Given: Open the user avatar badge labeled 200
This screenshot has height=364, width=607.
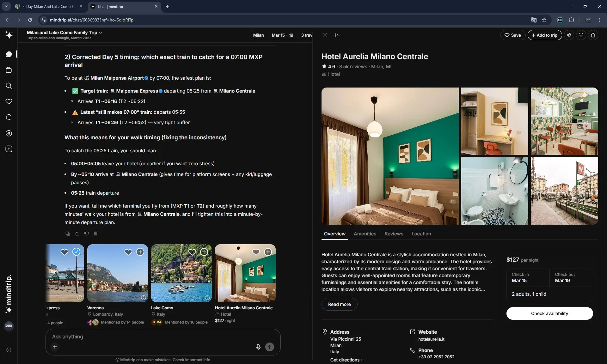Looking at the screenshot, I should point(9,326).
